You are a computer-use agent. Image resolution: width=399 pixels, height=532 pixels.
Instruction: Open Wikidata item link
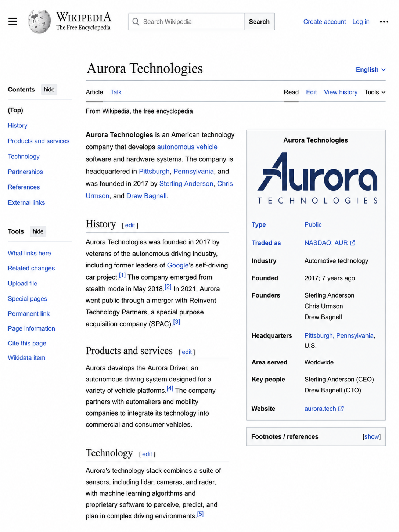click(x=26, y=358)
